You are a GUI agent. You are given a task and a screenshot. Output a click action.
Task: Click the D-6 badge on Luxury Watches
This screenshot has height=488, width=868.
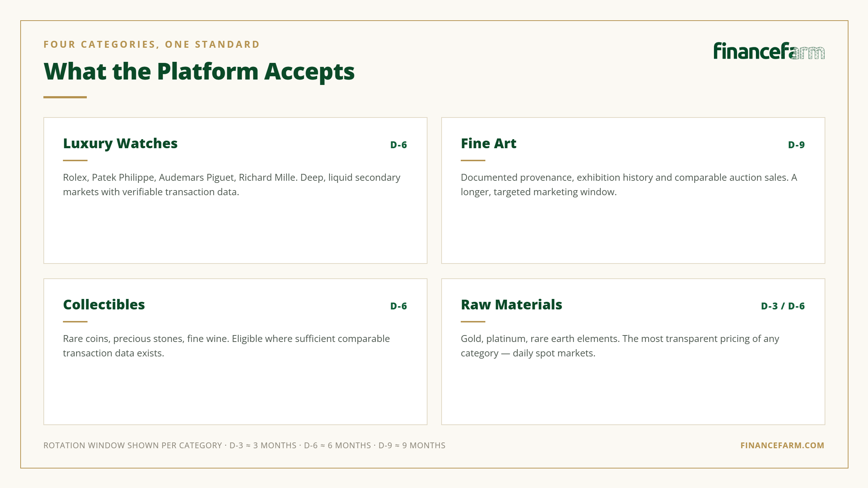(399, 145)
